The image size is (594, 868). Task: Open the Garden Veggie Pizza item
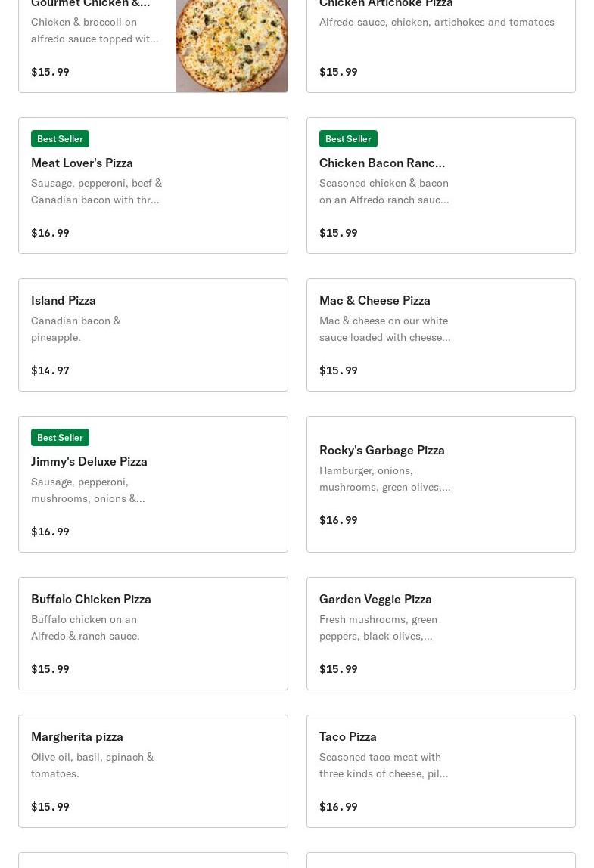pos(375,599)
